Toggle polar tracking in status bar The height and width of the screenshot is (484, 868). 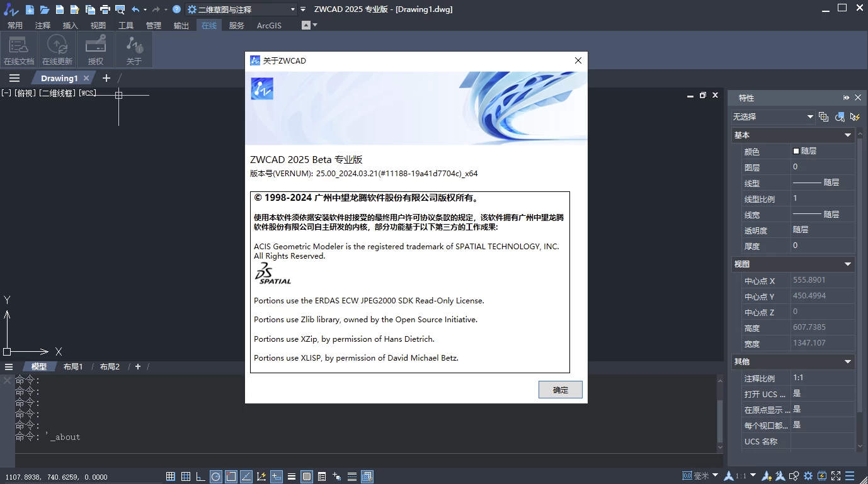(216, 476)
